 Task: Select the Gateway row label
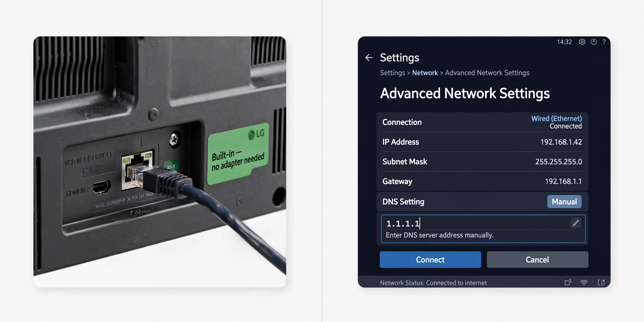tap(397, 181)
